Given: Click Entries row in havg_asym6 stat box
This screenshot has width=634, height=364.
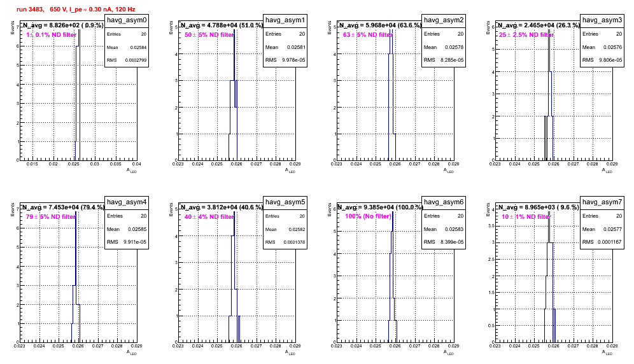Looking at the screenshot, I should pos(444,216).
